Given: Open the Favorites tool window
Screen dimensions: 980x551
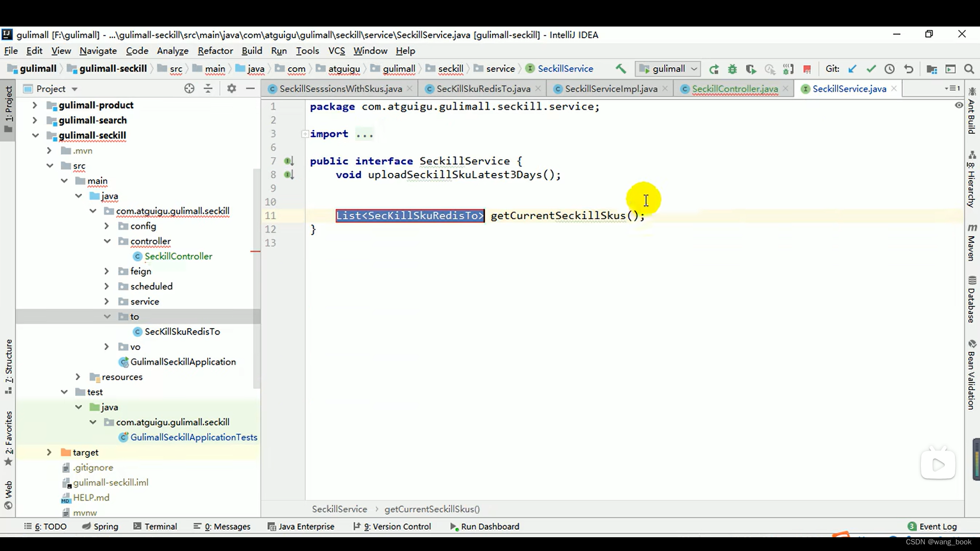Looking at the screenshot, I should [x=8, y=438].
